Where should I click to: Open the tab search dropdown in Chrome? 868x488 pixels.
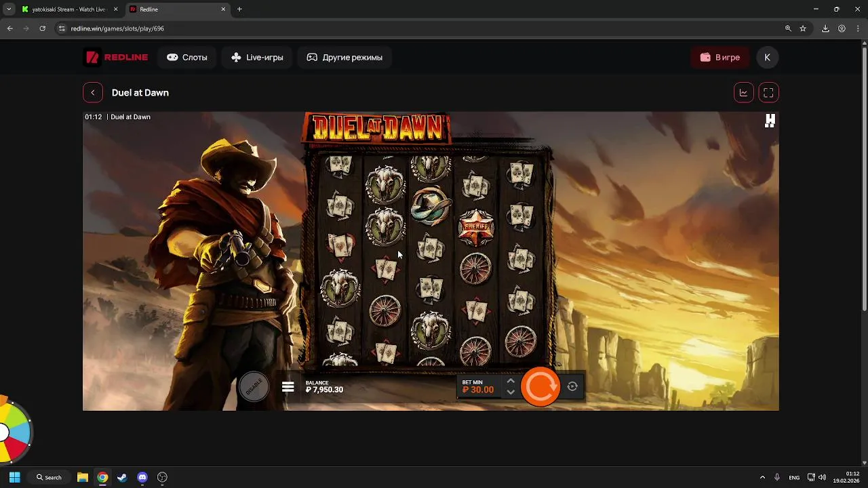pos(9,9)
